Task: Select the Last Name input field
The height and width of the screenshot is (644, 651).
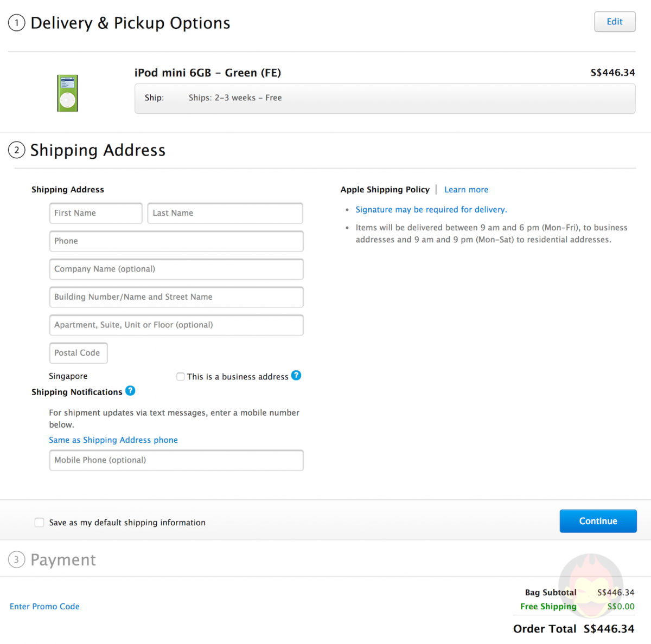Action: click(225, 213)
